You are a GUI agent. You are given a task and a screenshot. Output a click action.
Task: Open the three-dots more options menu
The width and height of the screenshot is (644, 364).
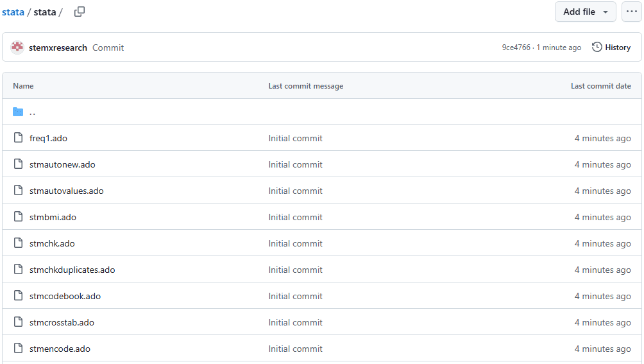(x=631, y=12)
